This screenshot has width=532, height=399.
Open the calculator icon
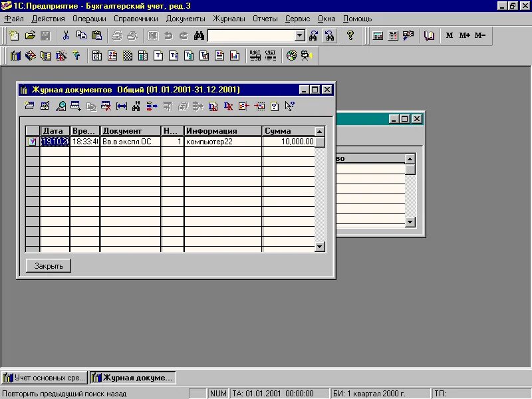tap(378, 36)
